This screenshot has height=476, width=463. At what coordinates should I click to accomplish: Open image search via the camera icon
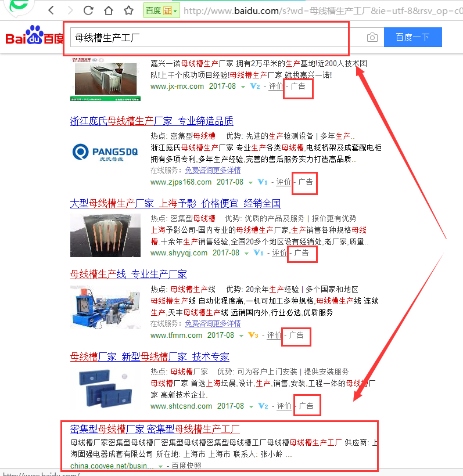pos(372,38)
